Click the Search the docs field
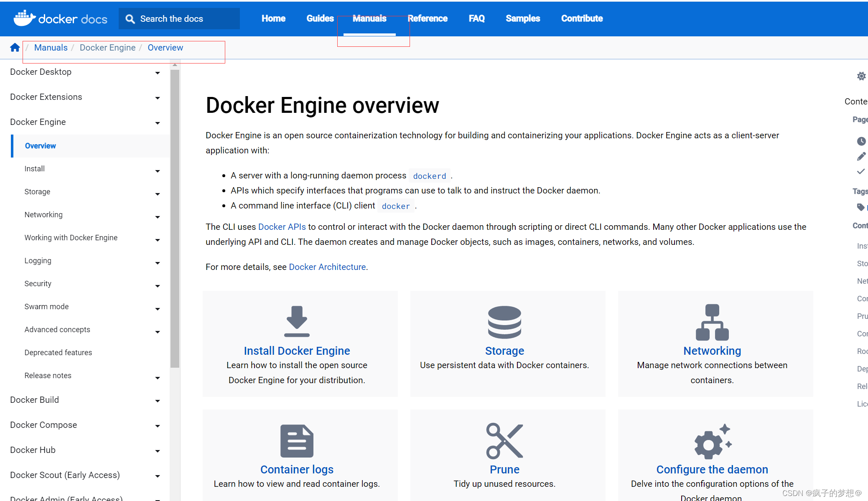This screenshot has height=501, width=868. click(x=179, y=19)
